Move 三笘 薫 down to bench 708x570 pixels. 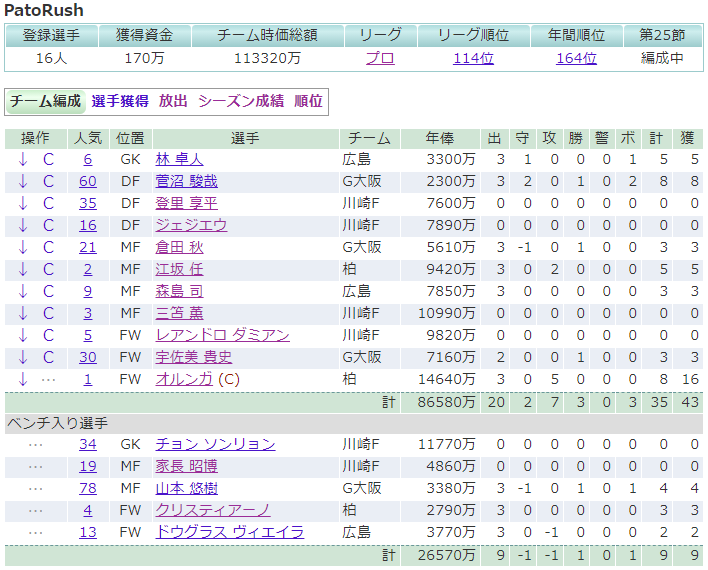click(23, 313)
